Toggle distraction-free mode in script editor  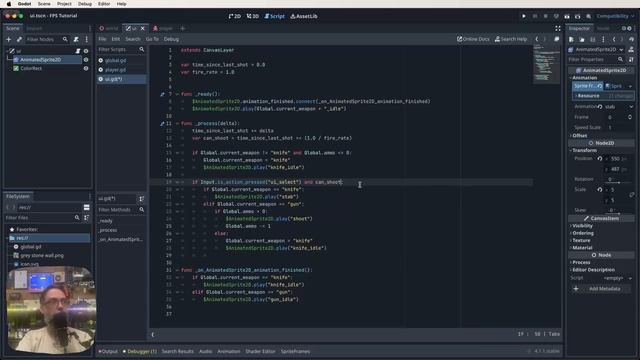tap(558, 28)
